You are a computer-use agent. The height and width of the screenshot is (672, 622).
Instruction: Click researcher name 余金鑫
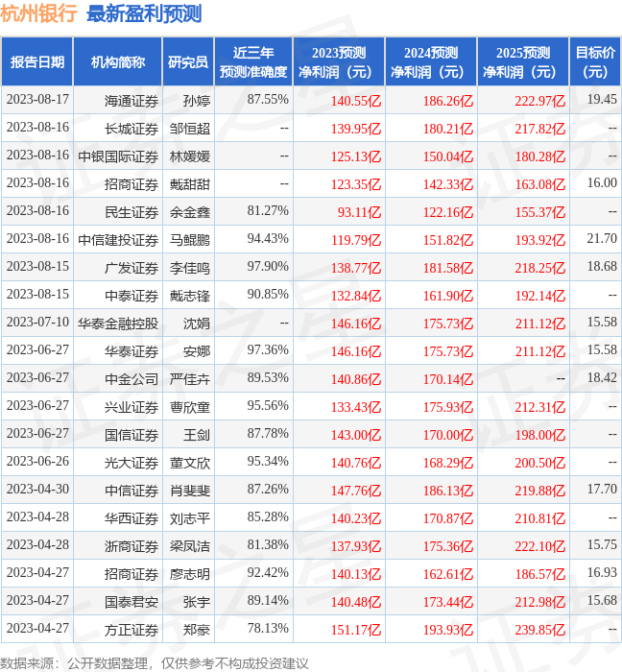tap(190, 212)
